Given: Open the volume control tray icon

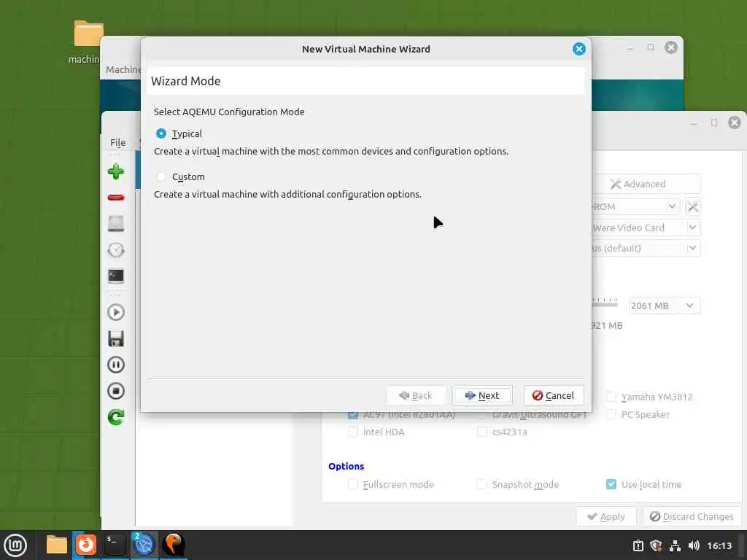Looking at the screenshot, I should (x=694, y=545).
